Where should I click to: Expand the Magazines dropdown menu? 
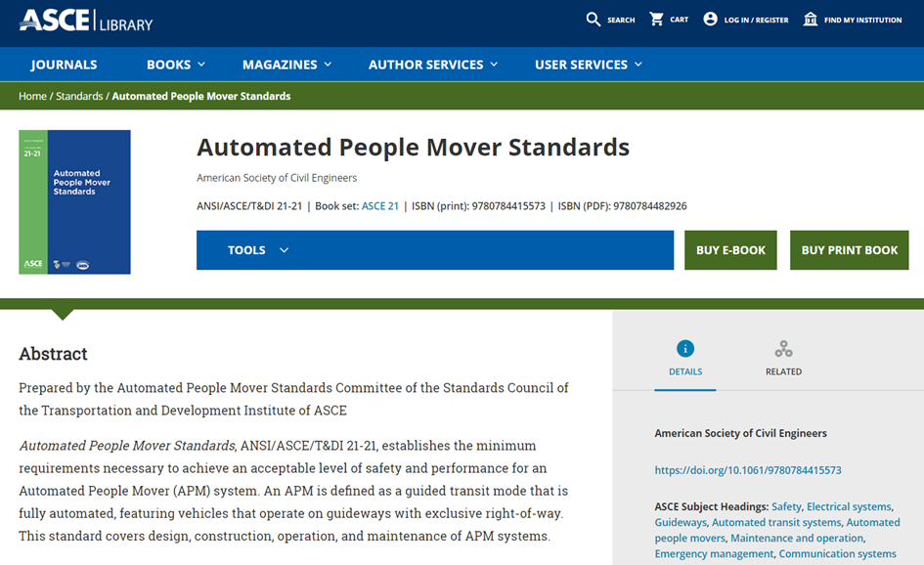287,65
